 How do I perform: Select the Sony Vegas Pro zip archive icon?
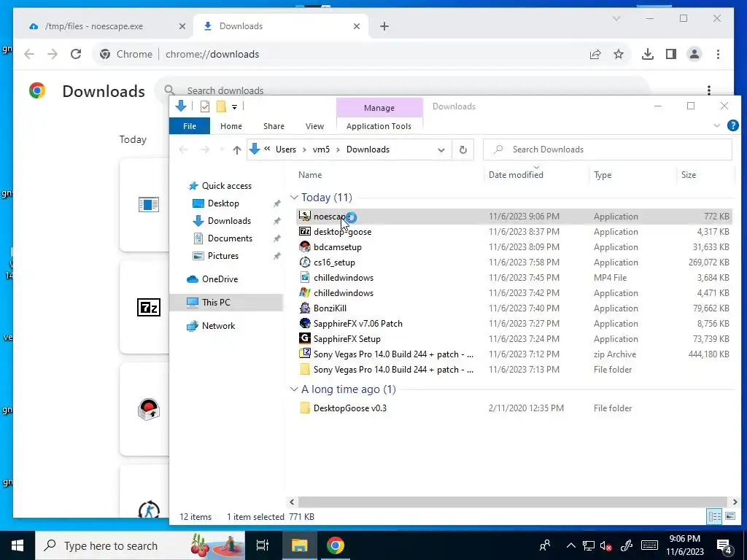(x=305, y=354)
